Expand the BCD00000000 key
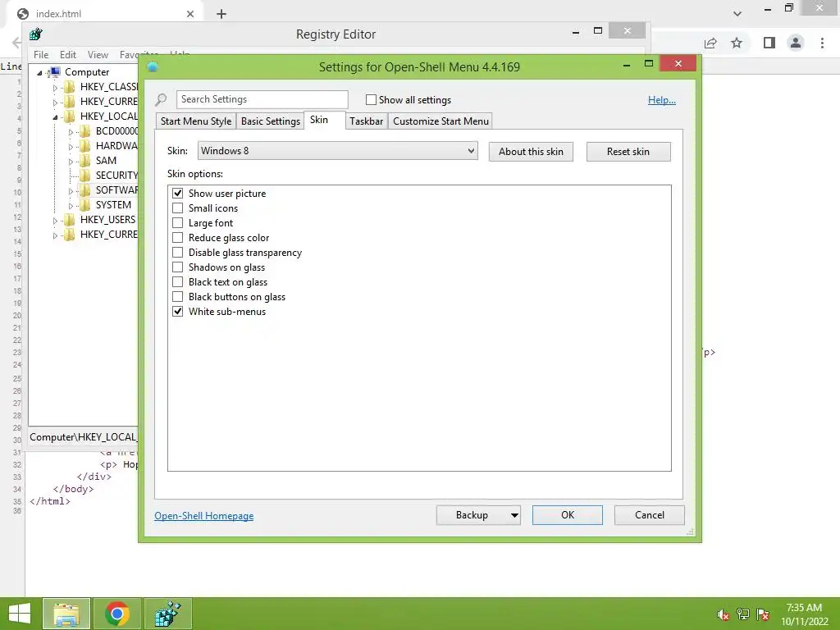Image resolution: width=840 pixels, height=630 pixels. tap(71, 132)
